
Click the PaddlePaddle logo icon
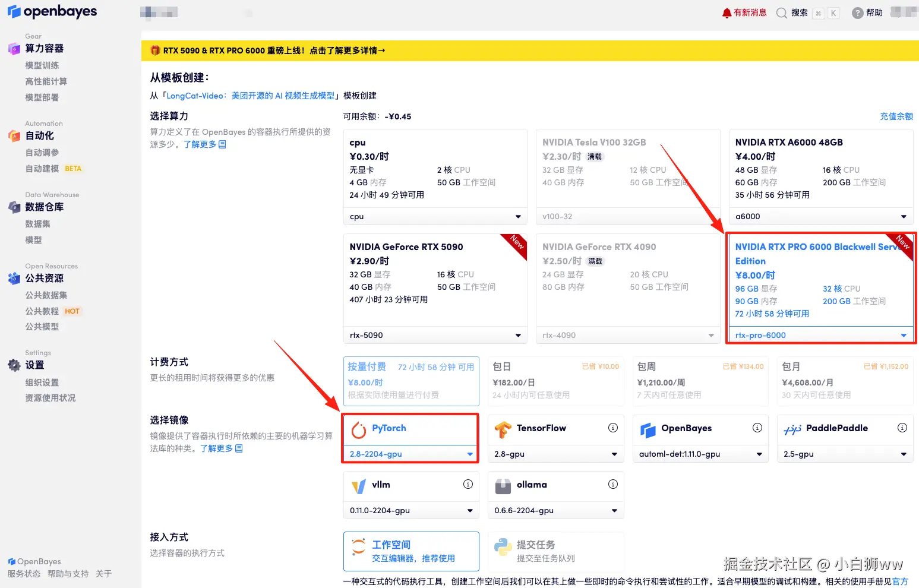tap(792, 430)
